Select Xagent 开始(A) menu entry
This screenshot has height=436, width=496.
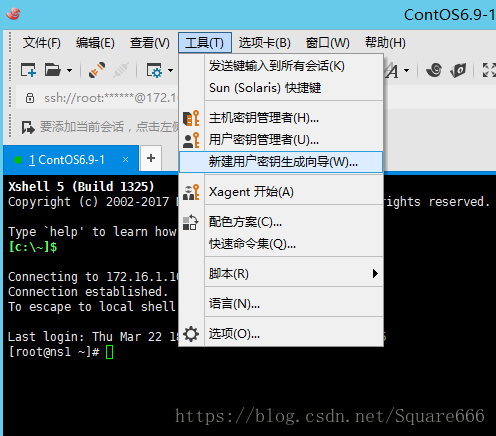click(281, 192)
